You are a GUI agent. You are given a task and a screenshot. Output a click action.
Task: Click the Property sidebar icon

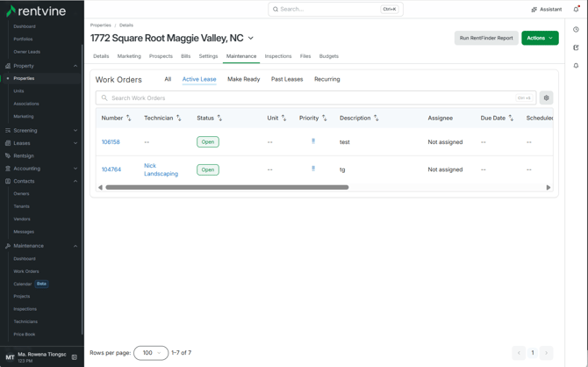(x=8, y=66)
